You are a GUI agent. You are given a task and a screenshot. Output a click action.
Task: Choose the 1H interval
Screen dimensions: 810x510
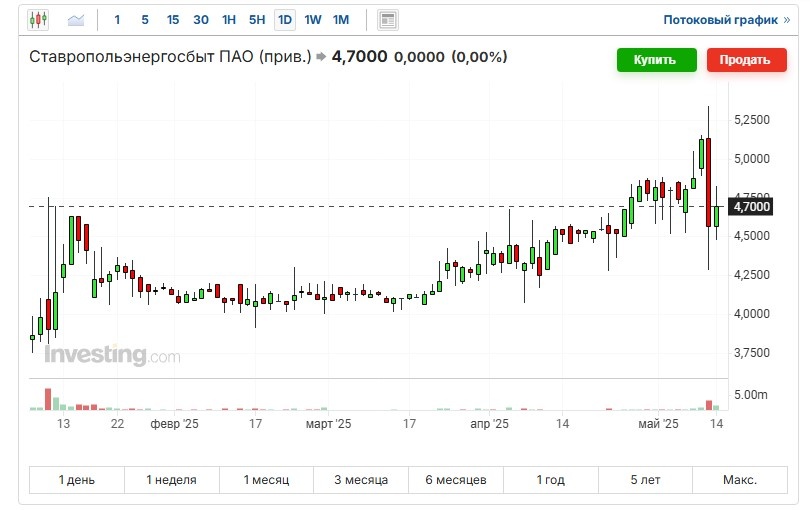click(x=229, y=20)
